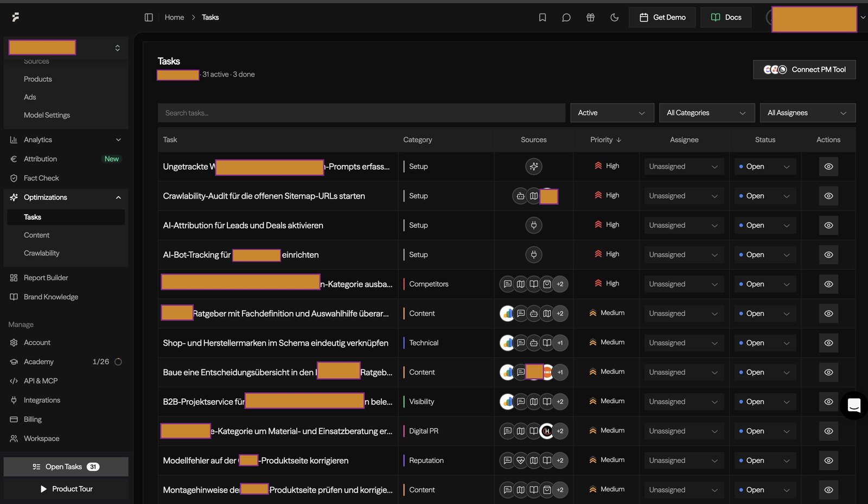Viewport: 868px width, 504px height.
Task: Click the H source icon in Digital PR row
Action: (x=547, y=431)
